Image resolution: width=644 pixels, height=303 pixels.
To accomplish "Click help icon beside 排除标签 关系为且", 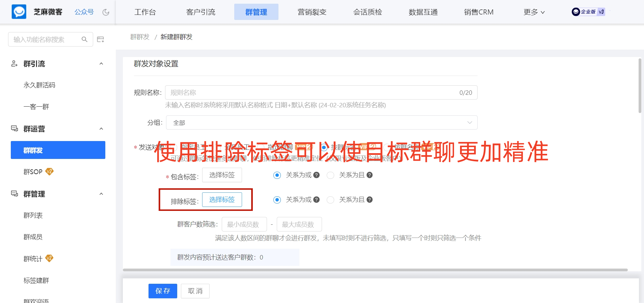I will point(370,200).
